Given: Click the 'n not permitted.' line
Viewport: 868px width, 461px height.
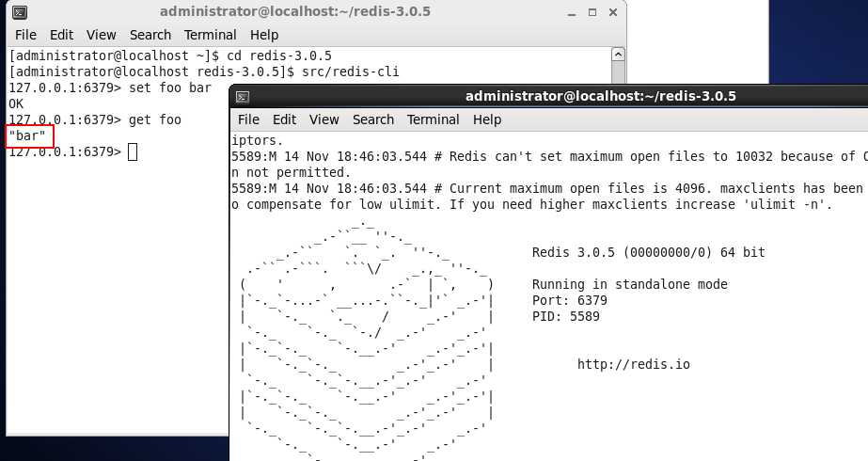Looking at the screenshot, I should pyautogui.click(x=291, y=172).
